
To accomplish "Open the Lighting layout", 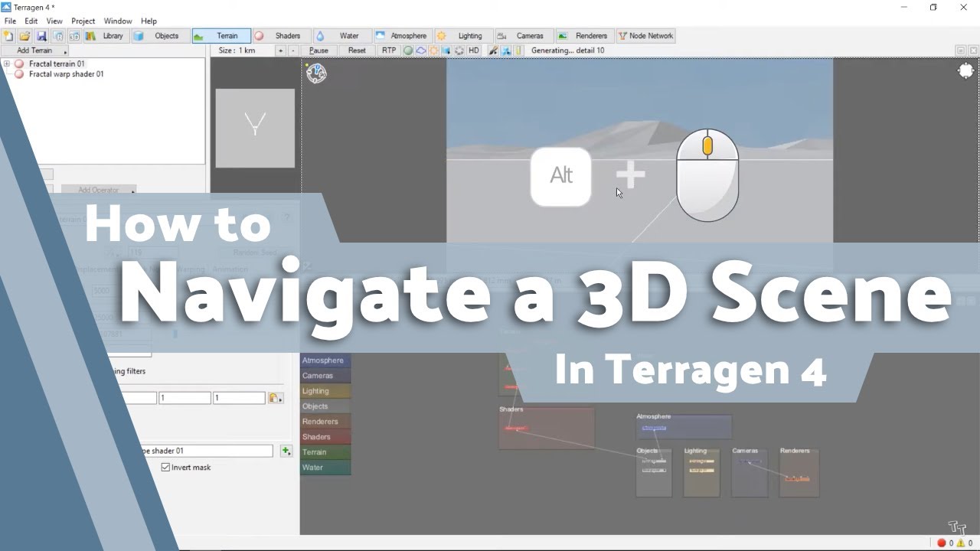I will (462, 36).
